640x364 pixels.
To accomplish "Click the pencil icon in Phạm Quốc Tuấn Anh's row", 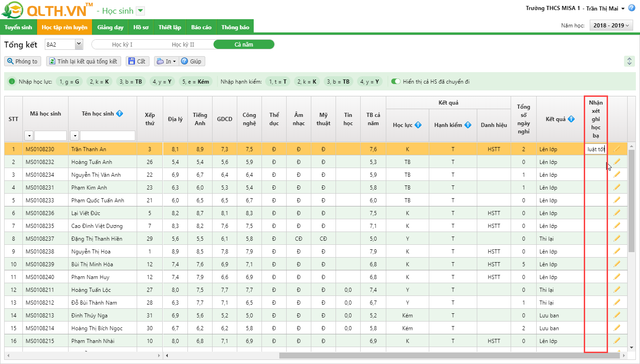I will tap(617, 200).
